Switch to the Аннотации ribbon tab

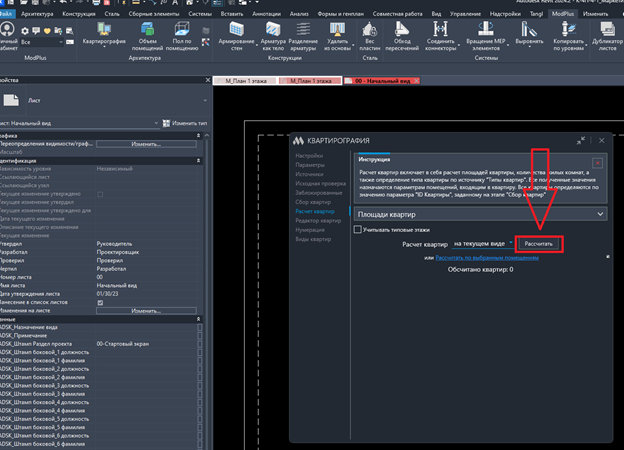pos(266,14)
